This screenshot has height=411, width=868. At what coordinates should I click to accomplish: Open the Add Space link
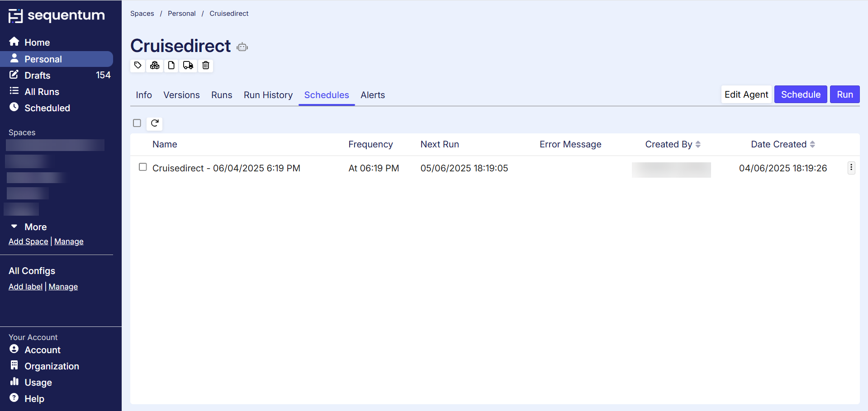[28, 241]
